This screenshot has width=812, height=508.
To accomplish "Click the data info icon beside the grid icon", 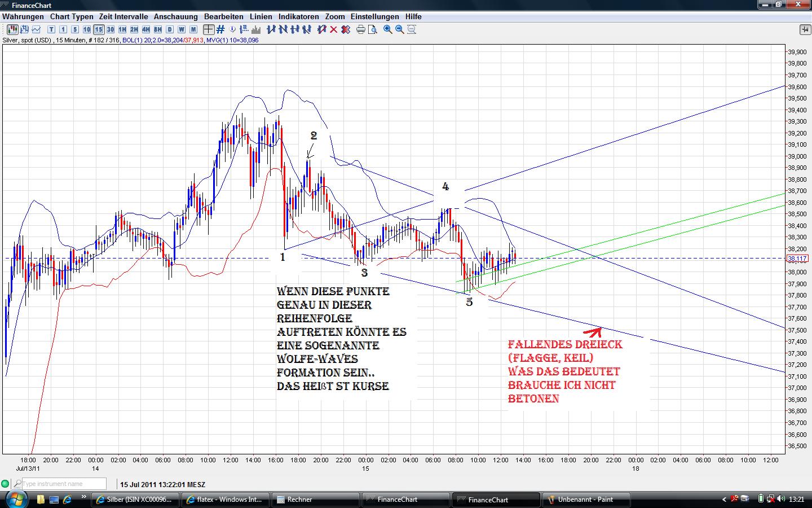I will [233, 29].
